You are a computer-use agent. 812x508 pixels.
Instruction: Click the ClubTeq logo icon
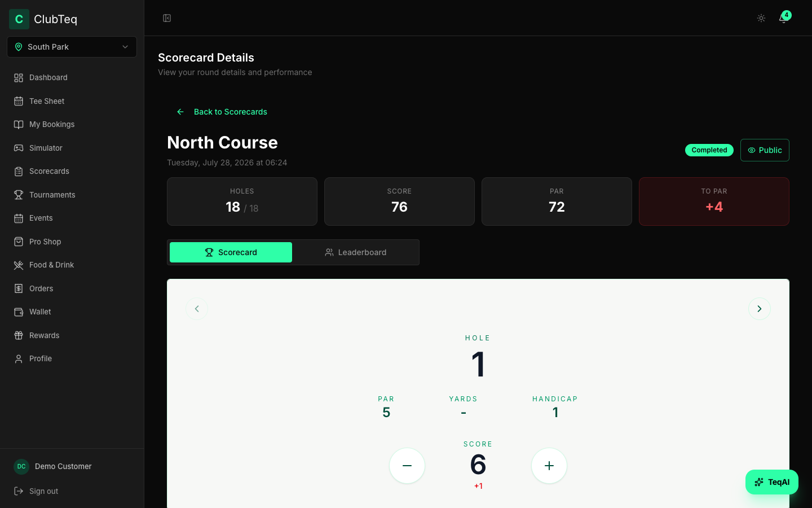coord(19,19)
